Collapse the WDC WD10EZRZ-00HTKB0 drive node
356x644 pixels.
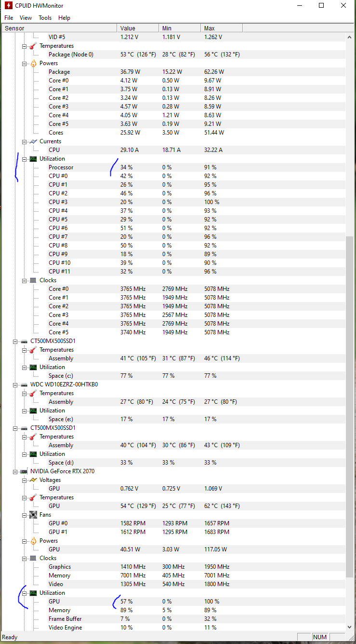click(x=15, y=384)
